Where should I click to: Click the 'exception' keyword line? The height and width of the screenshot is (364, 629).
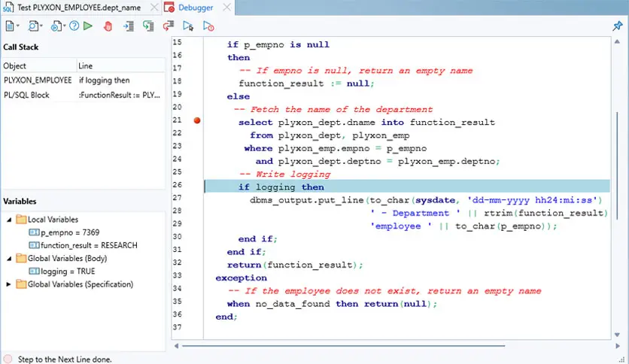(241, 278)
